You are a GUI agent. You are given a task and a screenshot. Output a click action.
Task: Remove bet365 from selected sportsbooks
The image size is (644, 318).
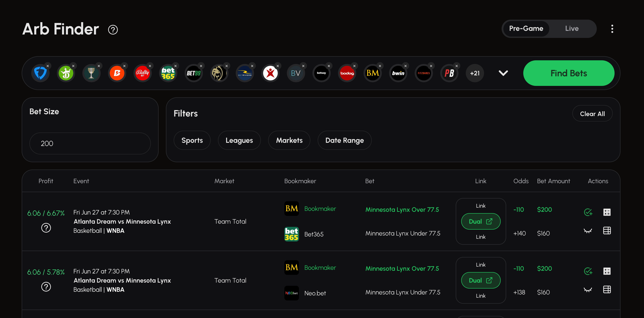(175, 66)
